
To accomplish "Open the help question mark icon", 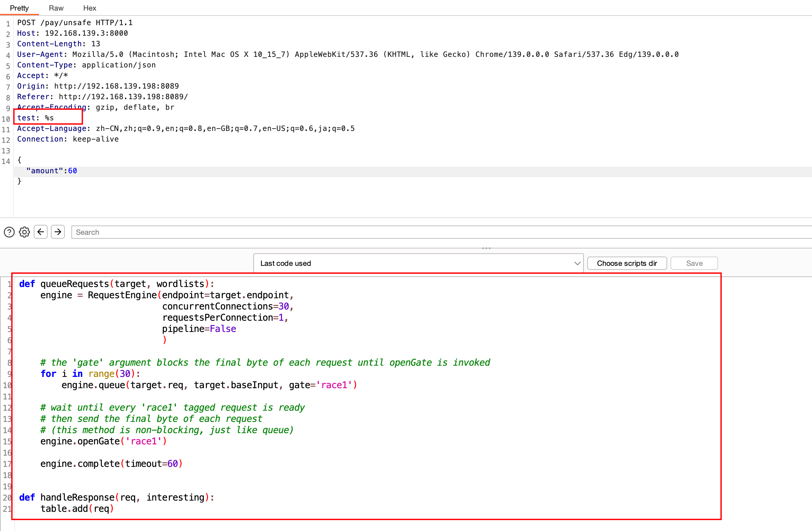I will [9, 232].
